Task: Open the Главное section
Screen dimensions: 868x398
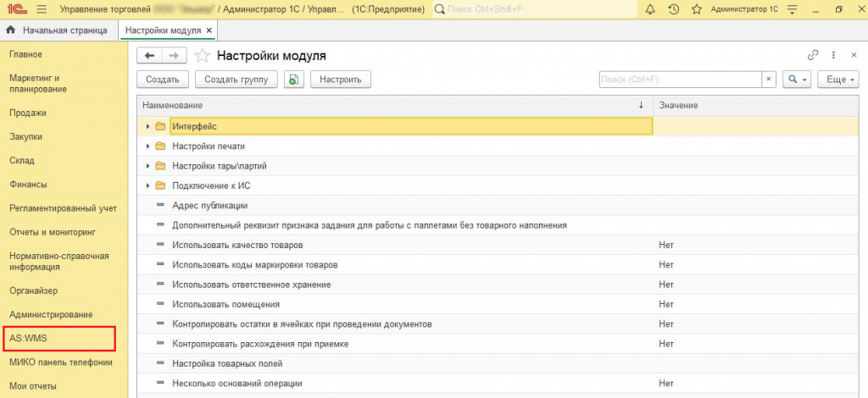Action: (26, 54)
